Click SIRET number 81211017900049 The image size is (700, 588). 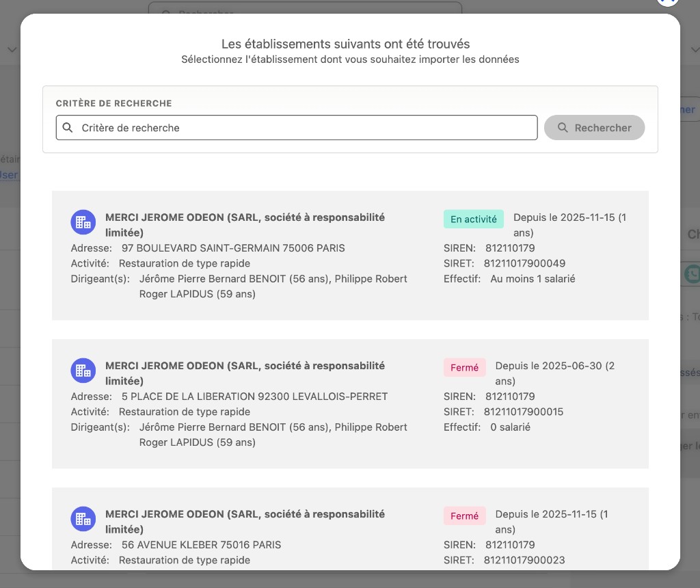click(x=524, y=263)
